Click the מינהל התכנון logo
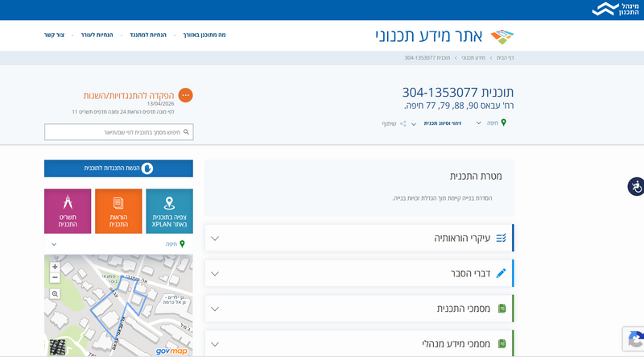Image resolution: width=644 pixels, height=357 pixels. pyautogui.click(x=616, y=9)
